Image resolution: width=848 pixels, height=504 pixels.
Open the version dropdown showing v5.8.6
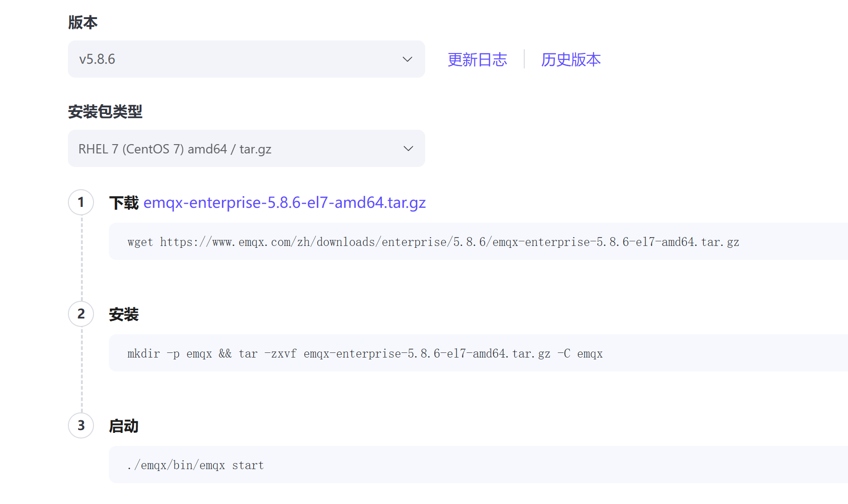(x=246, y=59)
